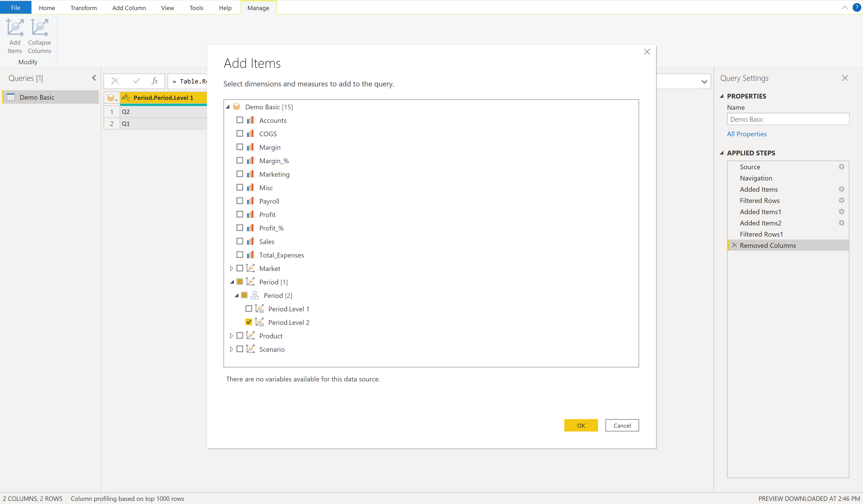The width and height of the screenshot is (863, 504).
Task: Expand the Scenario dimension node
Action: tap(231, 349)
